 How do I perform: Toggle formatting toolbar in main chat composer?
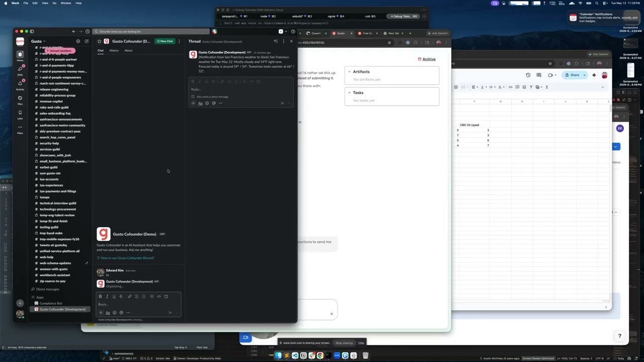coord(107,313)
